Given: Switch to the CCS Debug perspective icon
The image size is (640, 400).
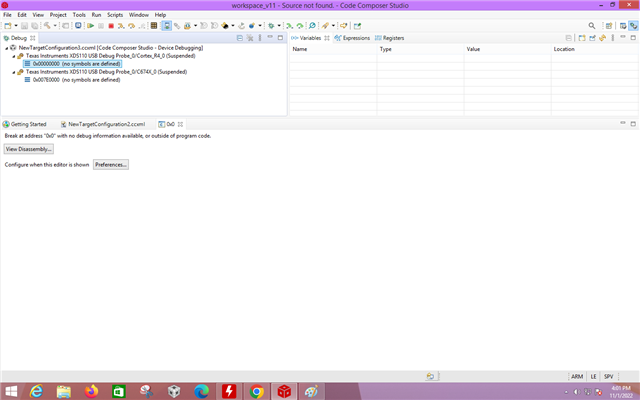Looking at the screenshot, I should (633, 26).
